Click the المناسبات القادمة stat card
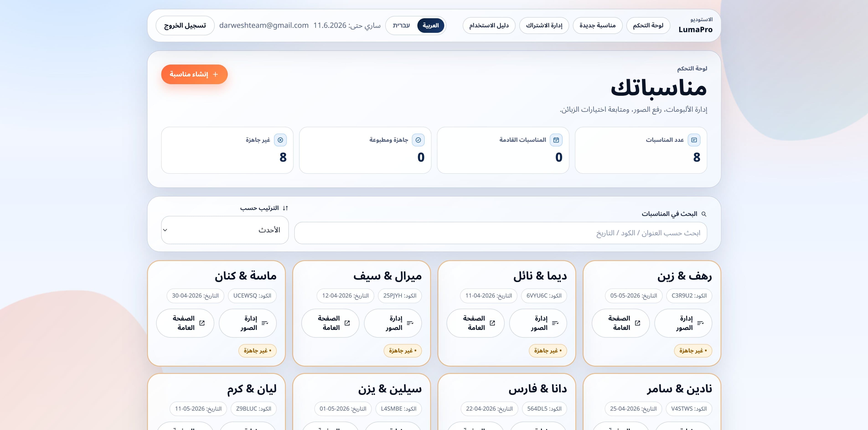Image resolution: width=868 pixels, height=430 pixels. tap(503, 150)
